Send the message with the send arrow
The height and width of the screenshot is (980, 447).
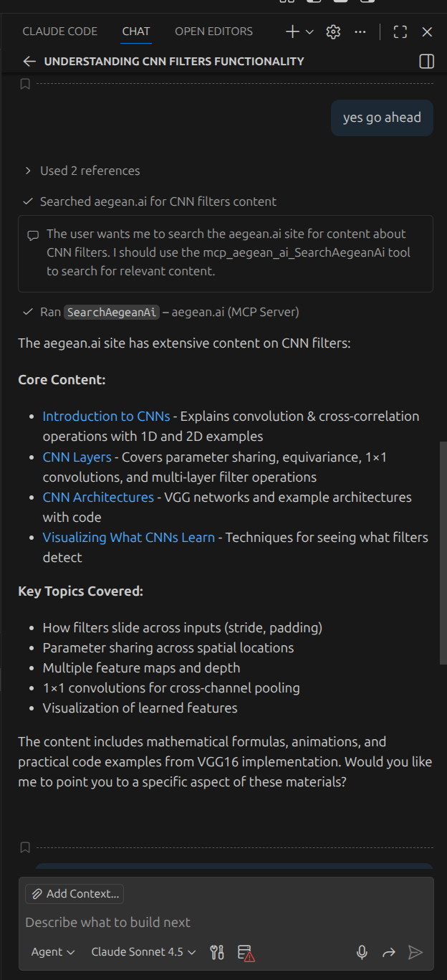pos(416,952)
